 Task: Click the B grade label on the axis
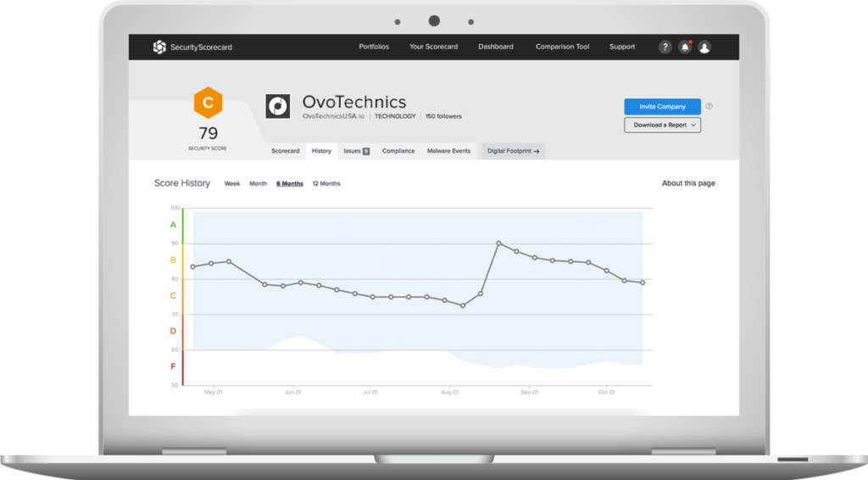point(173,260)
